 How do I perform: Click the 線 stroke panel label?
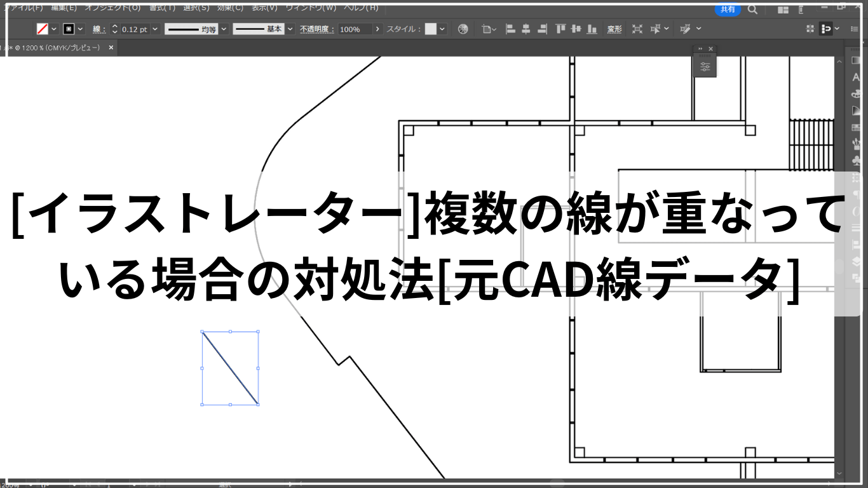click(x=98, y=29)
